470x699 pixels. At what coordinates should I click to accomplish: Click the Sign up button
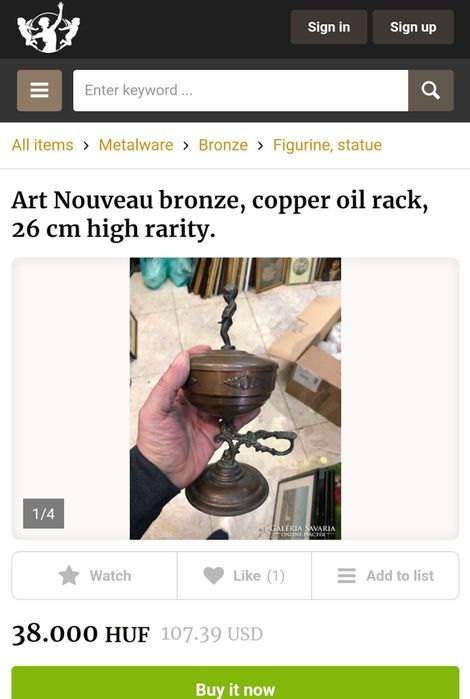[413, 27]
